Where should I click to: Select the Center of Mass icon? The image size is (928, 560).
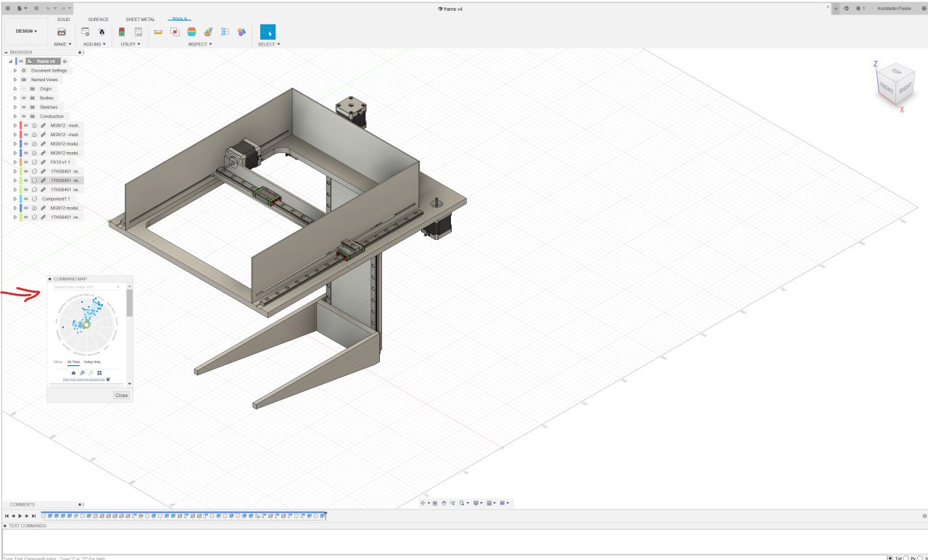[x=241, y=32]
